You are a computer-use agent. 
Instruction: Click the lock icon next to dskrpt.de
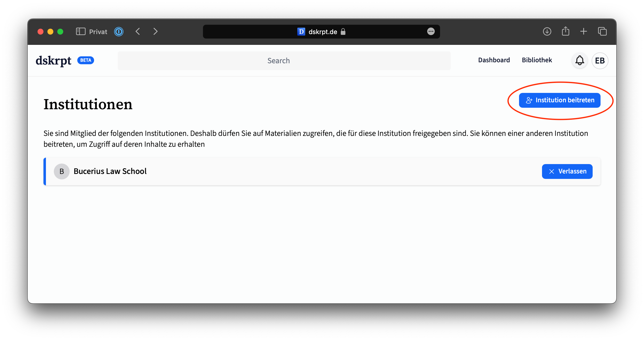[x=343, y=32]
